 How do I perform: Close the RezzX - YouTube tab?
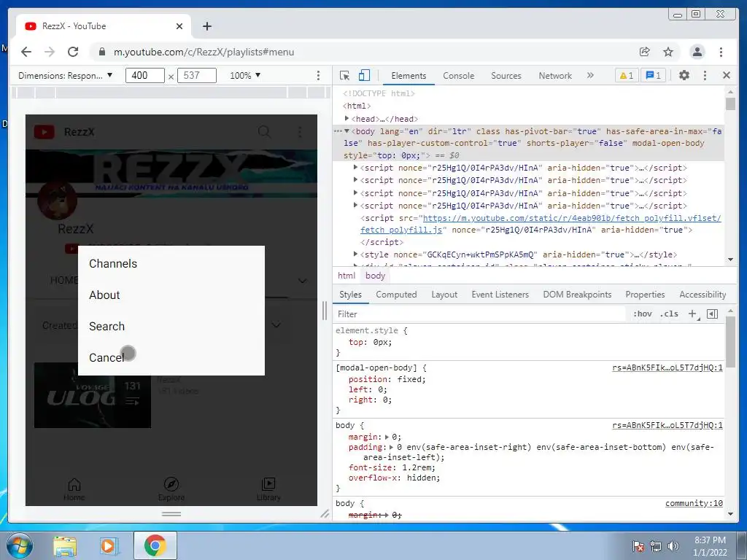(x=179, y=26)
